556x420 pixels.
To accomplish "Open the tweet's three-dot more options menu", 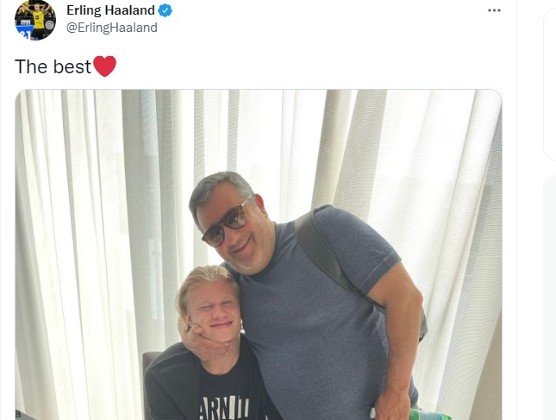I will (x=494, y=10).
